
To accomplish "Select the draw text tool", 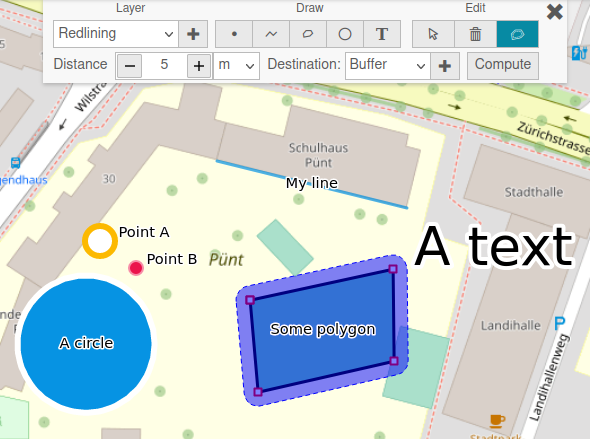I will pyautogui.click(x=382, y=34).
